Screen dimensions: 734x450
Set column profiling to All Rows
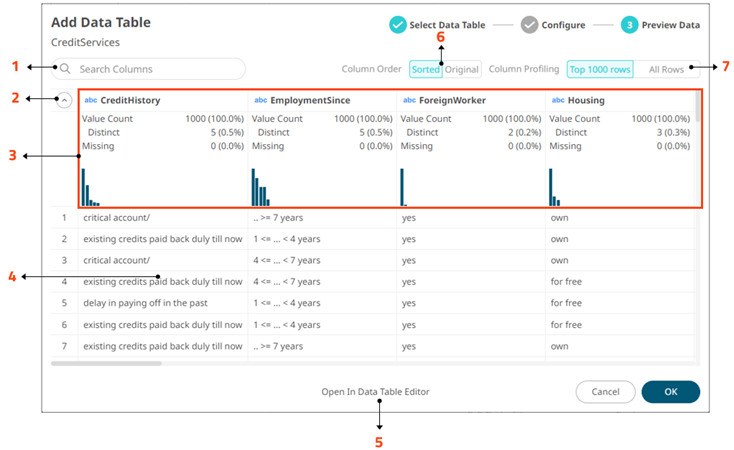(x=666, y=70)
